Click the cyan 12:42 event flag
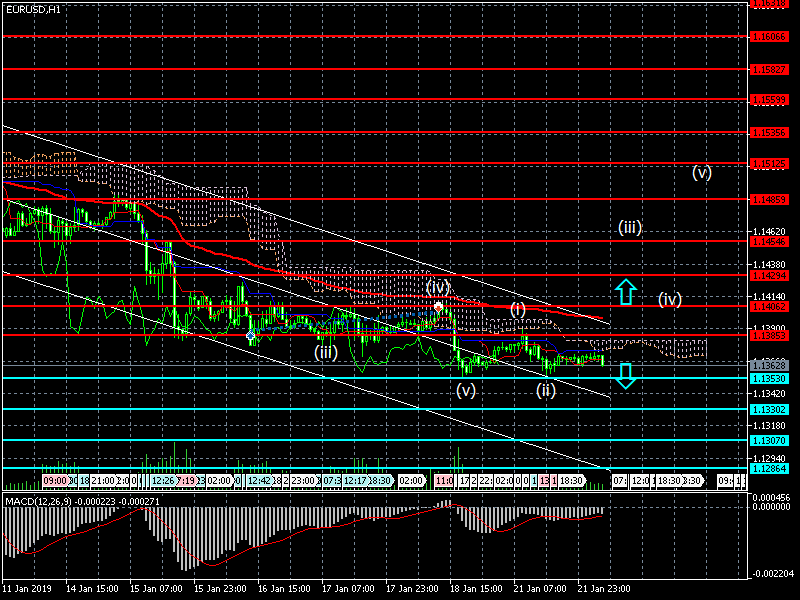 coord(259,481)
